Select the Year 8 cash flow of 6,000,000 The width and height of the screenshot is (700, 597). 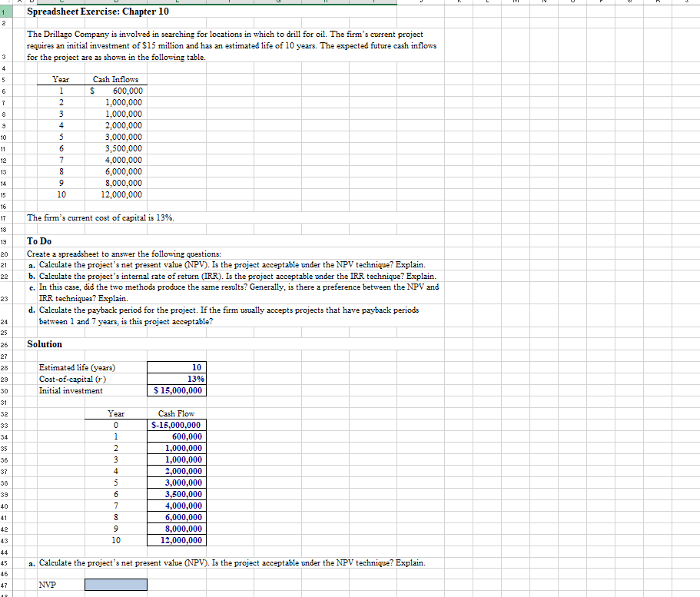pos(175,517)
